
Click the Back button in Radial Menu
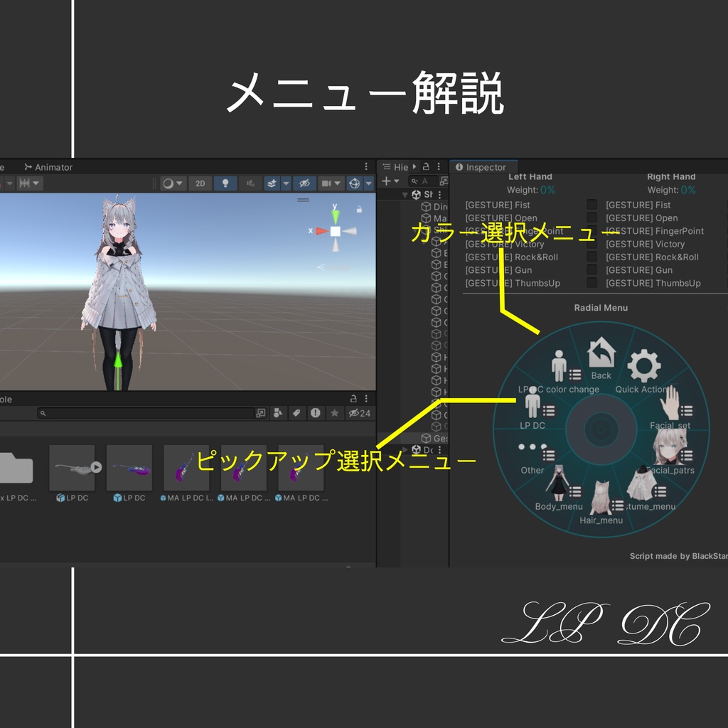point(601,358)
